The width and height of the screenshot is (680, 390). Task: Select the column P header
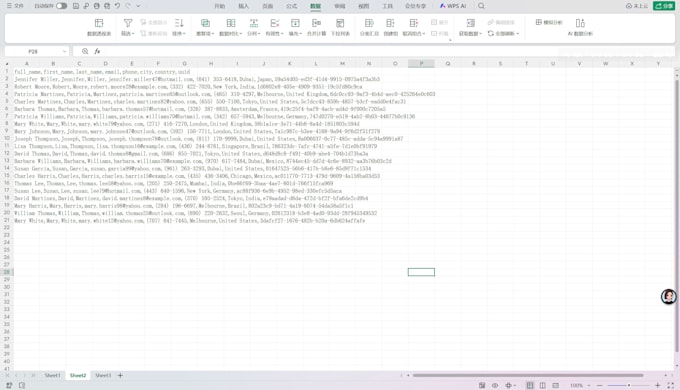[x=421, y=63]
